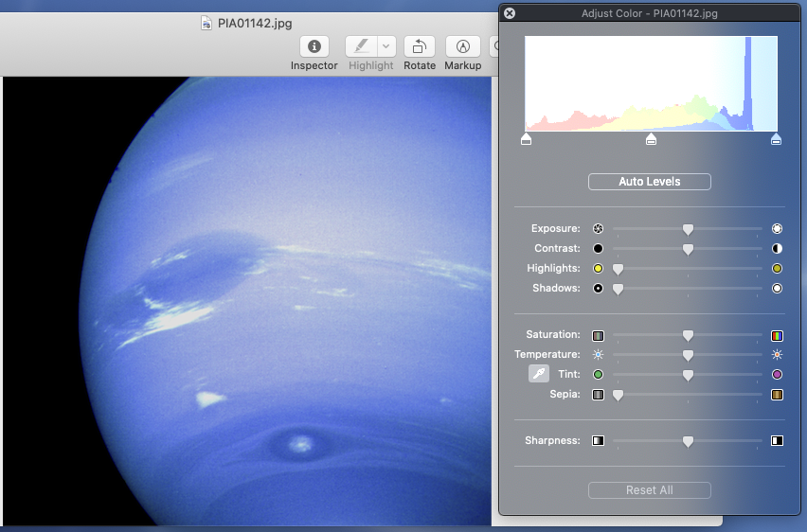The image size is (807, 532).
Task: Click the histogram black point marker
Action: (527, 140)
